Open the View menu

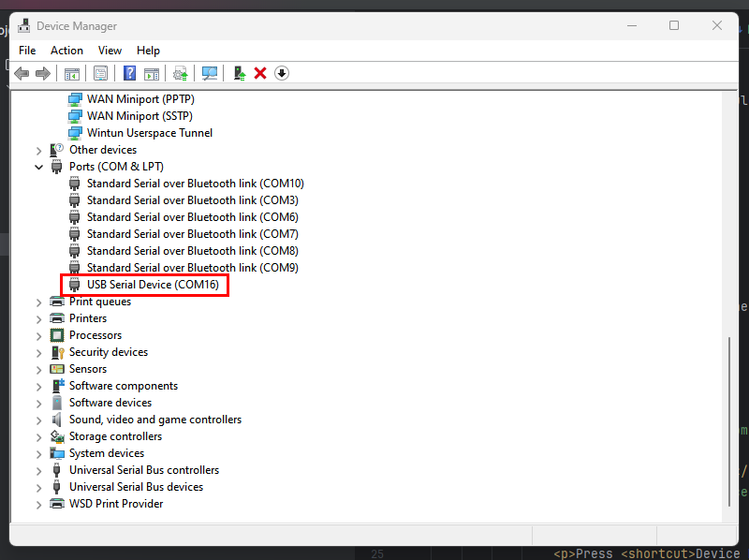(110, 50)
